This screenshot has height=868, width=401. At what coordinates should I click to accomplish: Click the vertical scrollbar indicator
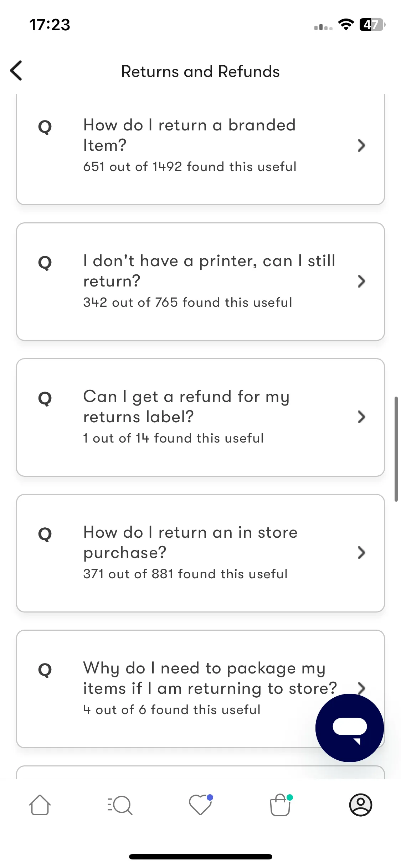pyautogui.click(x=396, y=449)
